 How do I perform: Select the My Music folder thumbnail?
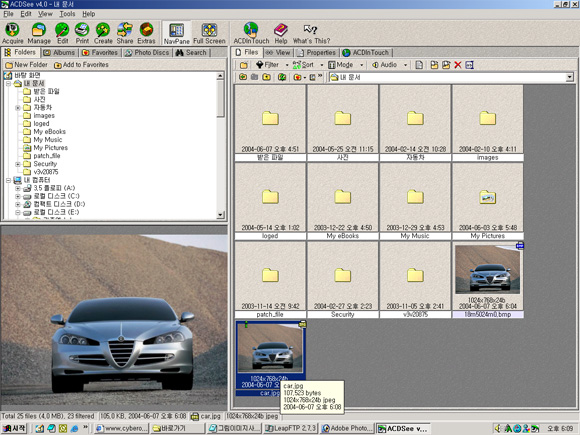click(415, 201)
